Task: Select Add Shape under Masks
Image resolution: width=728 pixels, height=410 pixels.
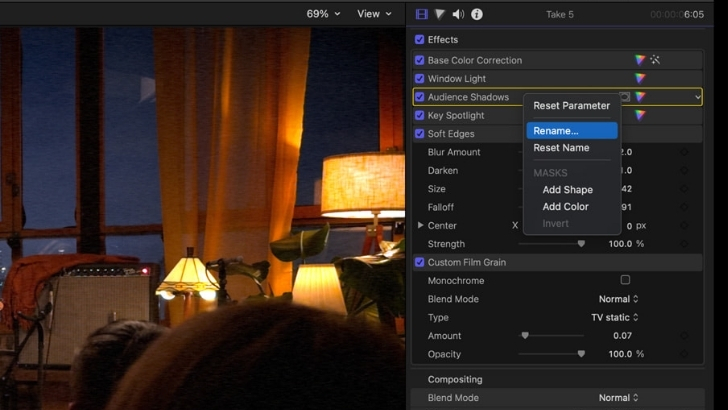Action: (567, 190)
